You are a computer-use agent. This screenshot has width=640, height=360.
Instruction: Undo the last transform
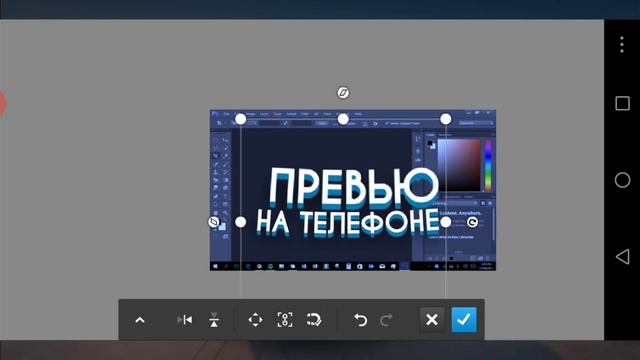(360, 320)
